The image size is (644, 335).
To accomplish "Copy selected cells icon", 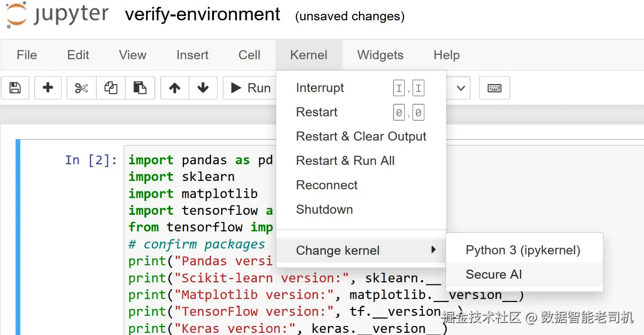I will pos(111,88).
